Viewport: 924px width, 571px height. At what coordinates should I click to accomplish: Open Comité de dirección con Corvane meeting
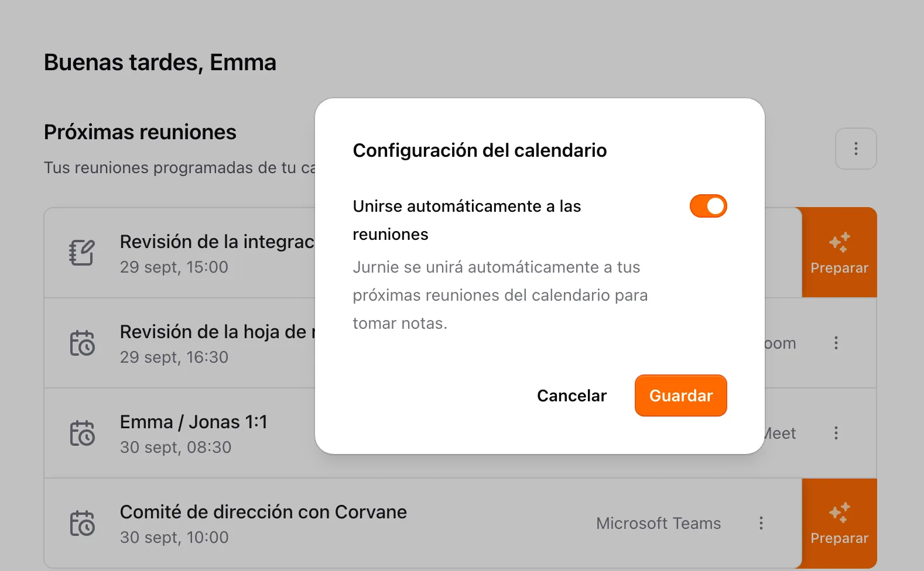(x=263, y=512)
